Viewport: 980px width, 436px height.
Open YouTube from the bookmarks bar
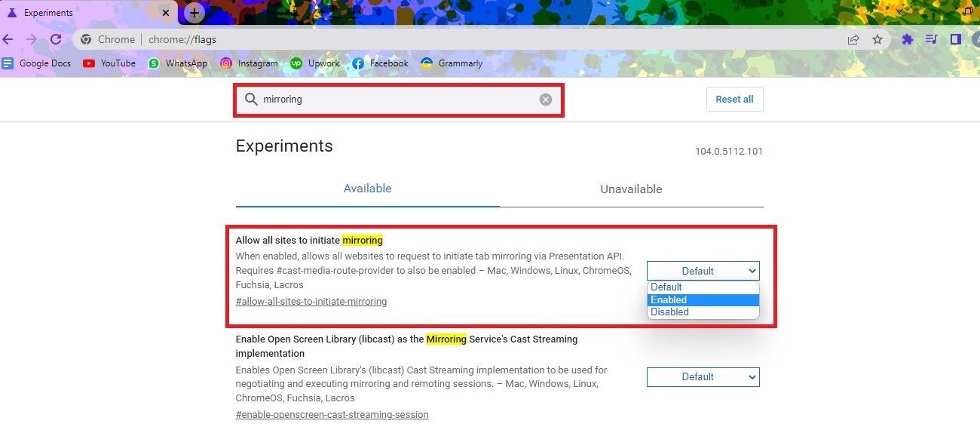click(109, 63)
